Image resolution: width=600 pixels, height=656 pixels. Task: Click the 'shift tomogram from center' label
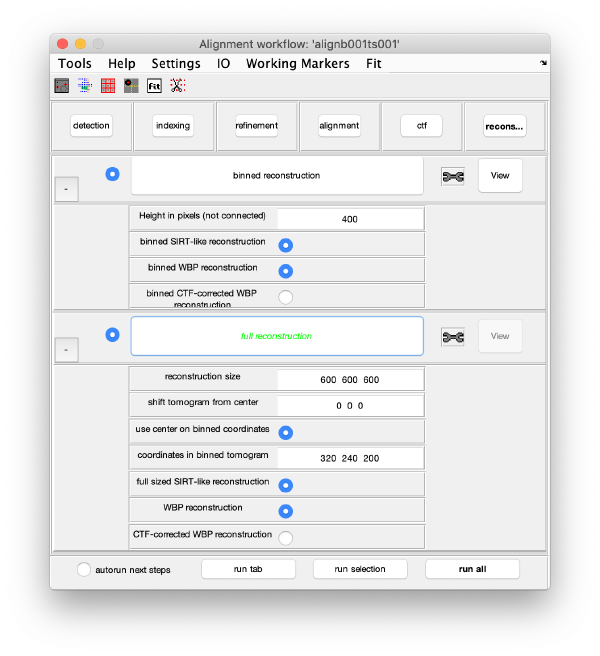coord(203,402)
